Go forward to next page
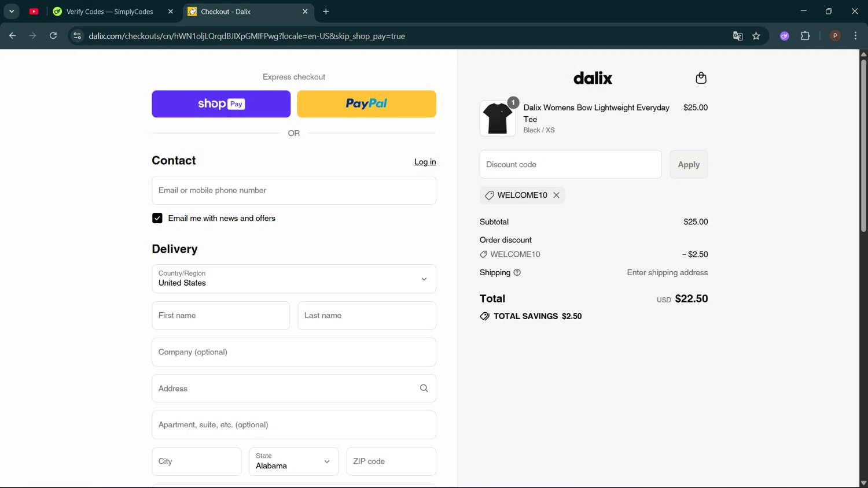 [32, 36]
